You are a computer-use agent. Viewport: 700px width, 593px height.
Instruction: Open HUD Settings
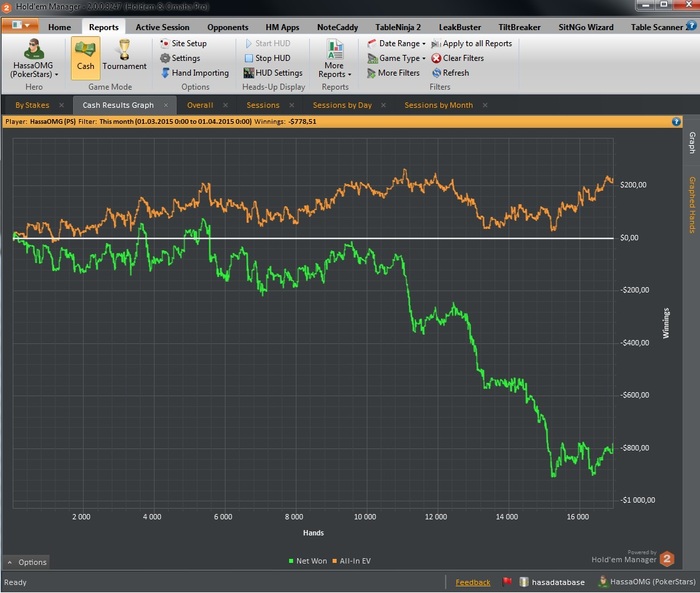coord(273,73)
